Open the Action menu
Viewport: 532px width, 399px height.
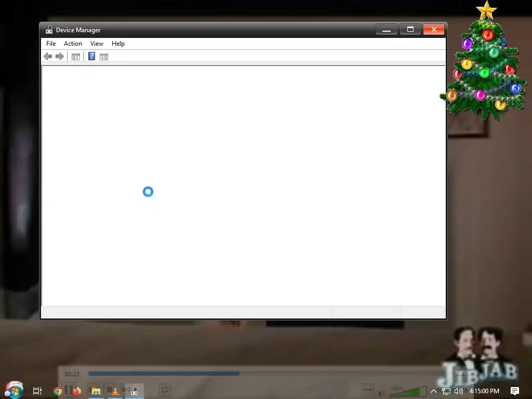(x=73, y=44)
